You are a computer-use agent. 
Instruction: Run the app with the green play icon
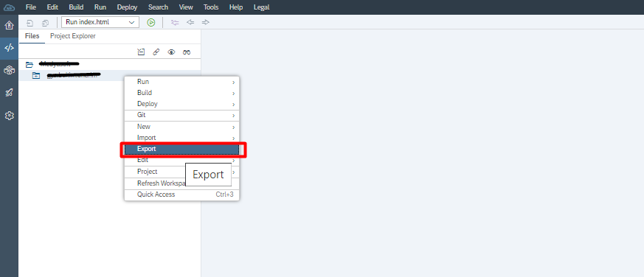(x=151, y=23)
